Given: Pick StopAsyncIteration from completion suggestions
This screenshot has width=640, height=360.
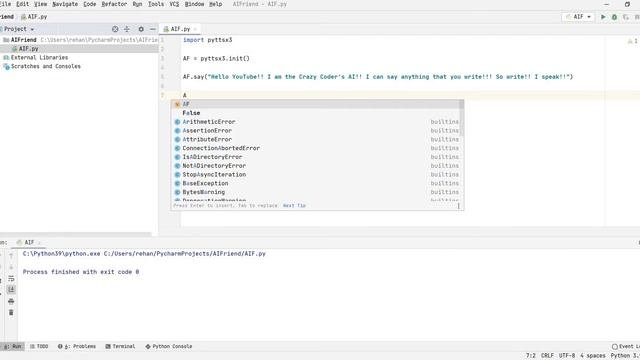Looking at the screenshot, I should [315, 174].
